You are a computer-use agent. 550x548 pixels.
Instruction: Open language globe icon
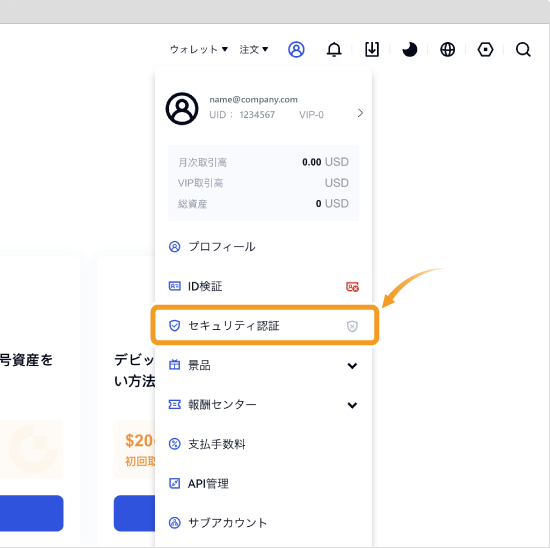(x=448, y=49)
